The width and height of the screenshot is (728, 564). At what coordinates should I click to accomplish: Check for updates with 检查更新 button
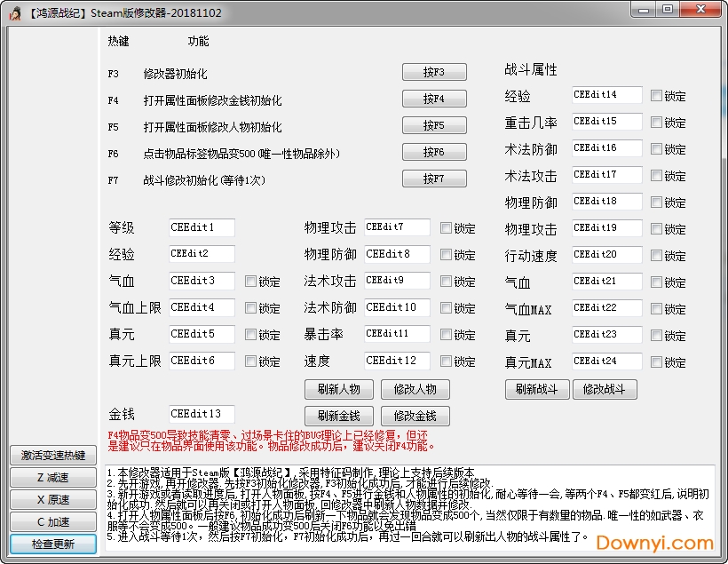(x=51, y=542)
